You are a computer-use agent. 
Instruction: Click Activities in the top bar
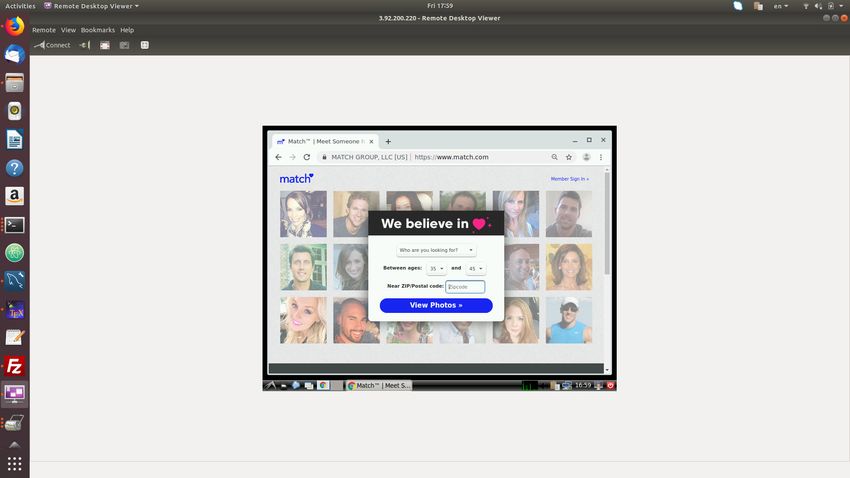[x=20, y=6]
